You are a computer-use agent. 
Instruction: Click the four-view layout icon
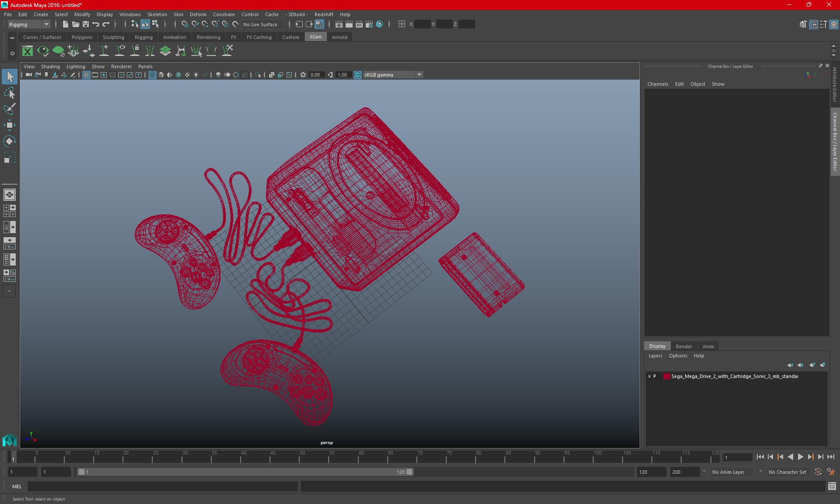tap(10, 211)
